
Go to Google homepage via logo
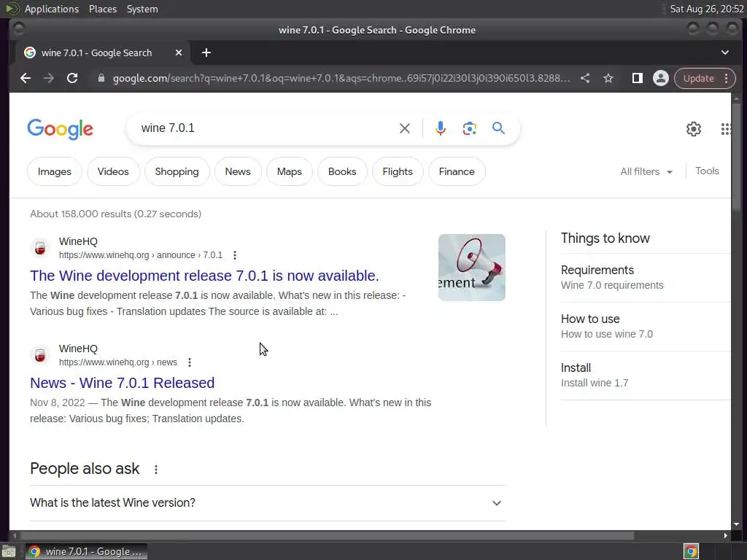click(61, 129)
